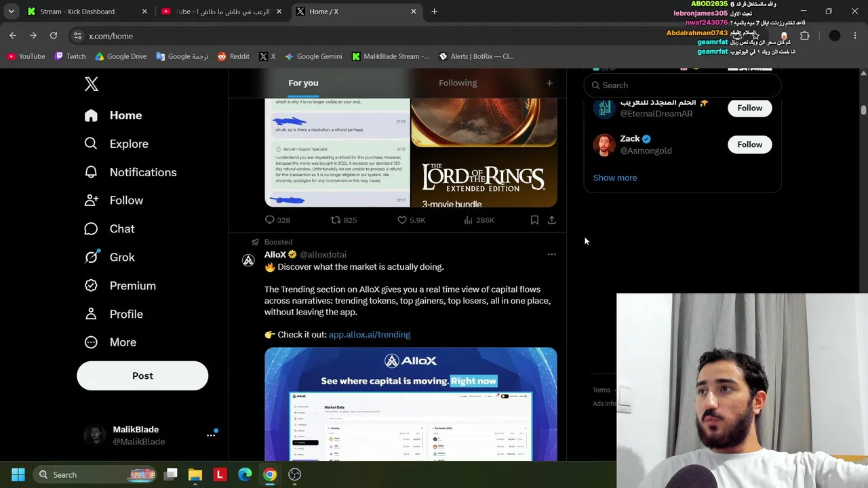The height and width of the screenshot is (488, 868).
Task: Click Show more under who to follow
Action: click(615, 178)
